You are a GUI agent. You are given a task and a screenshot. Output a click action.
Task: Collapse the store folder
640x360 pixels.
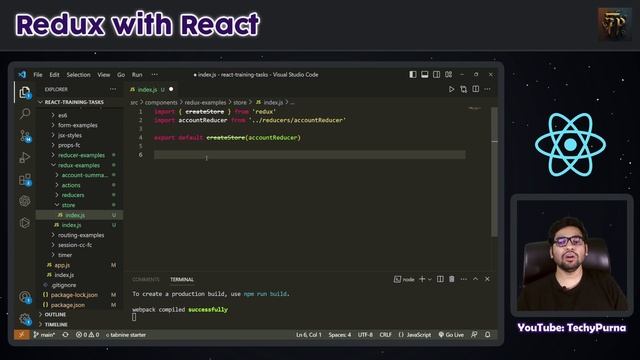tap(68, 205)
